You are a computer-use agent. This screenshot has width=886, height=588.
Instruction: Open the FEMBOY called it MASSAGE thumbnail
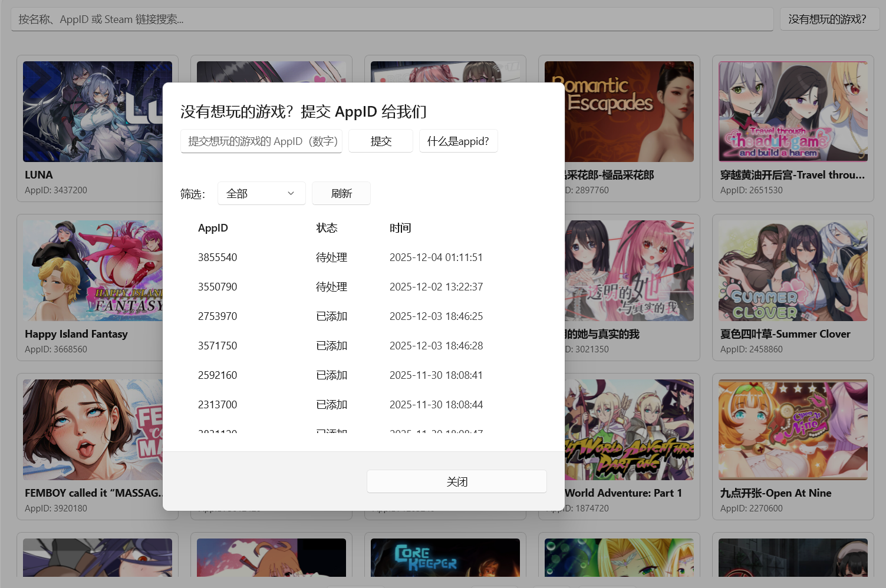[x=93, y=430]
